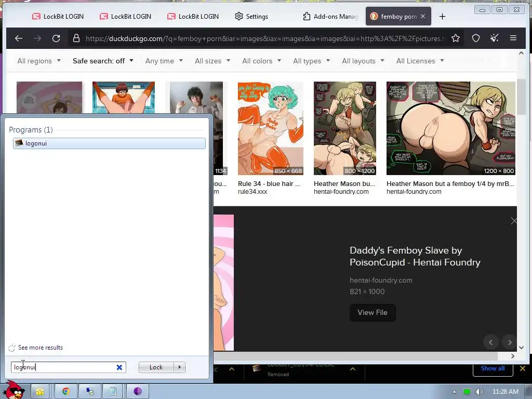
Task: Select logonui in Programs results
Action: coord(109,143)
